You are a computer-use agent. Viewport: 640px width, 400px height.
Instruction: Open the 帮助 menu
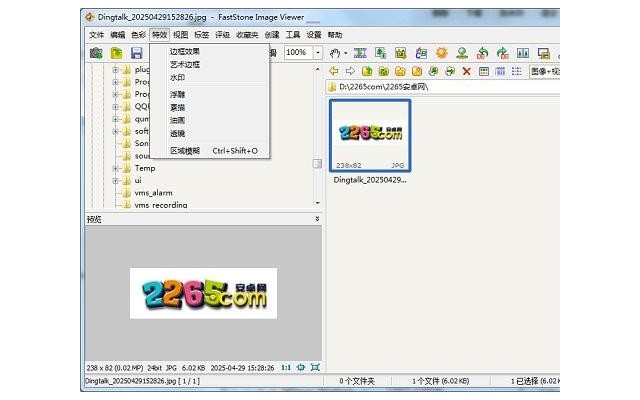(335, 35)
